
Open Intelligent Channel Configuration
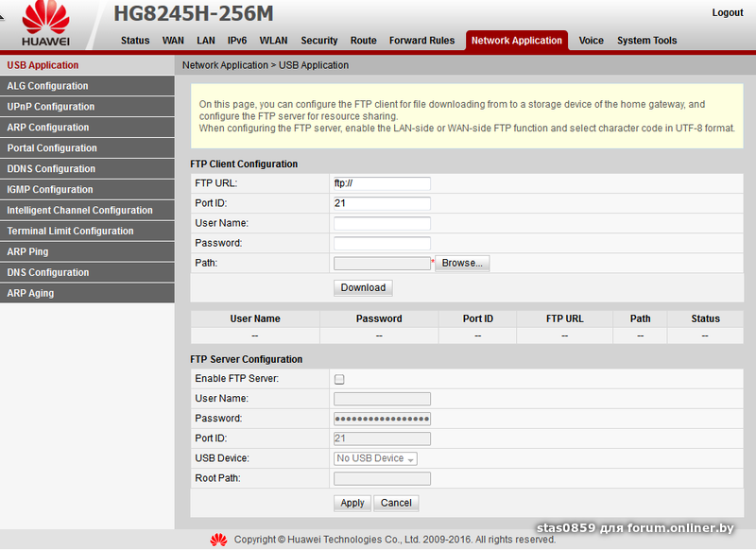click(79, 211)
